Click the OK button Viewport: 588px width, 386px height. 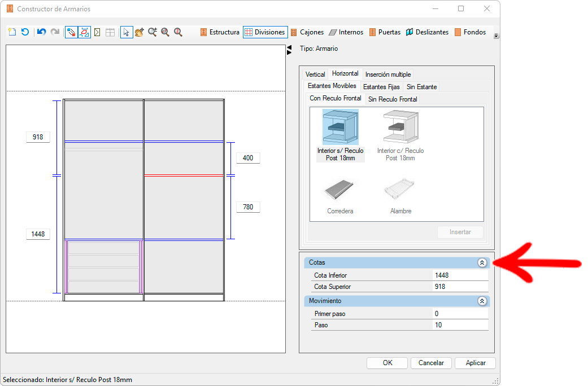[x=387, y=363]
